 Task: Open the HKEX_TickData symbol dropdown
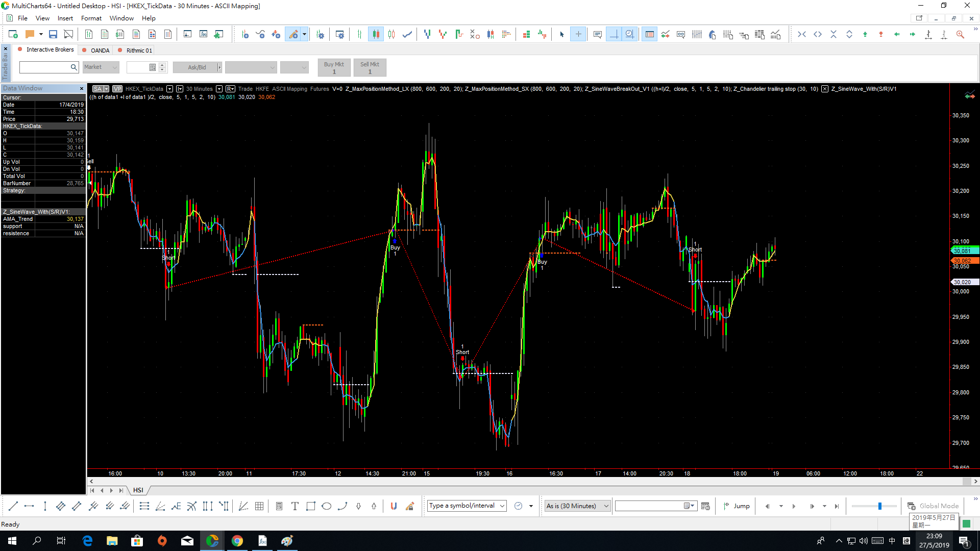(169, 89)
